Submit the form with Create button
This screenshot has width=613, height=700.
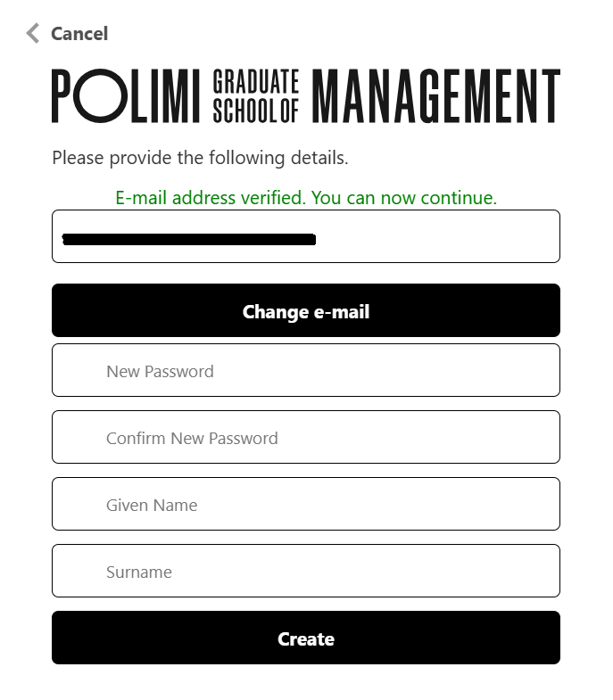(306, 638)
